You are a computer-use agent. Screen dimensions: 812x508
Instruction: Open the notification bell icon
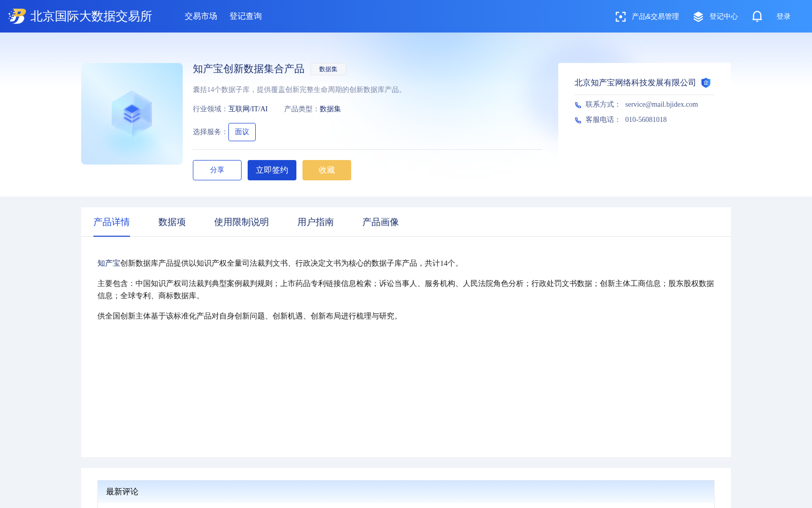click(x=757, y=16)
